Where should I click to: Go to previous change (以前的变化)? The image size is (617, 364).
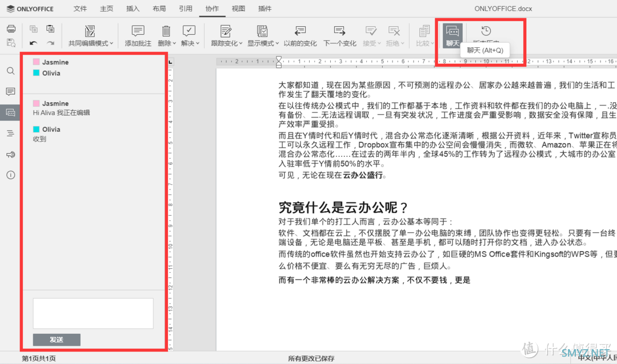(x=301, y=36)
